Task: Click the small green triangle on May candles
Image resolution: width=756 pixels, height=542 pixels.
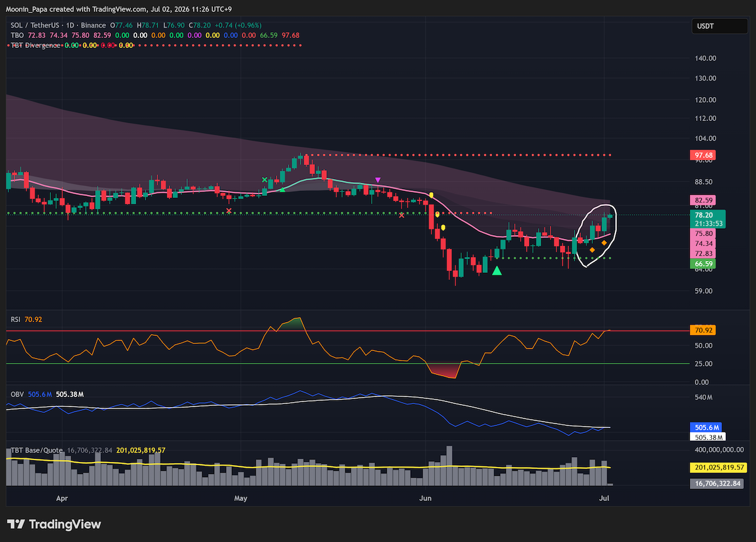Action: click(283, 189)
